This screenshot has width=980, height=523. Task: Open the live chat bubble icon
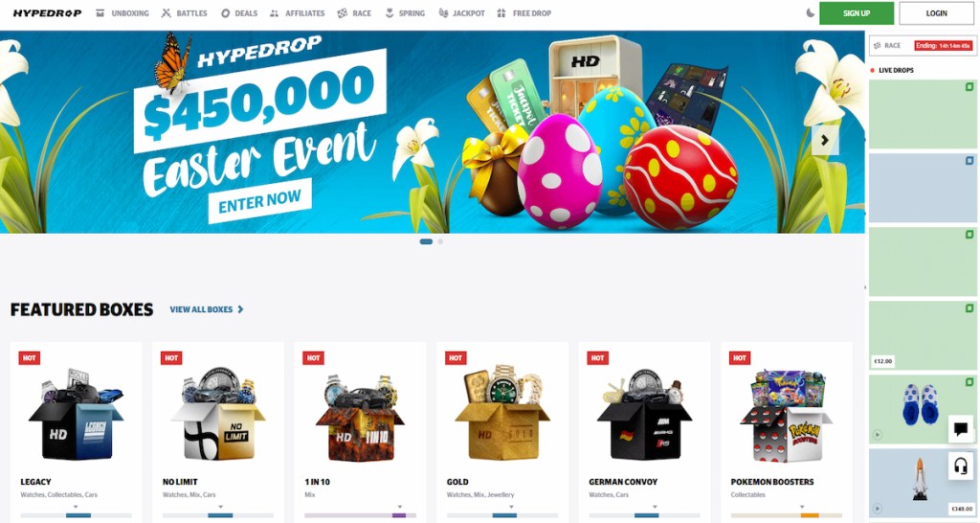(x=961, y=428)
